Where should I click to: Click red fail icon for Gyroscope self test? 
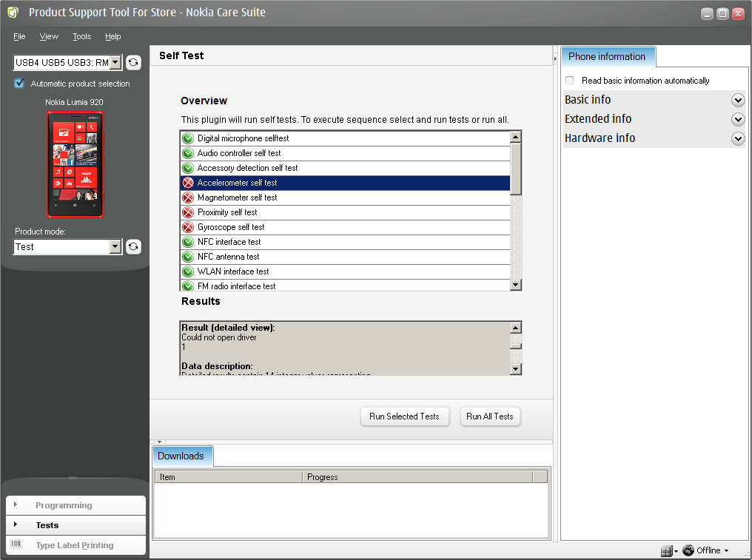(x=188, y=227)
